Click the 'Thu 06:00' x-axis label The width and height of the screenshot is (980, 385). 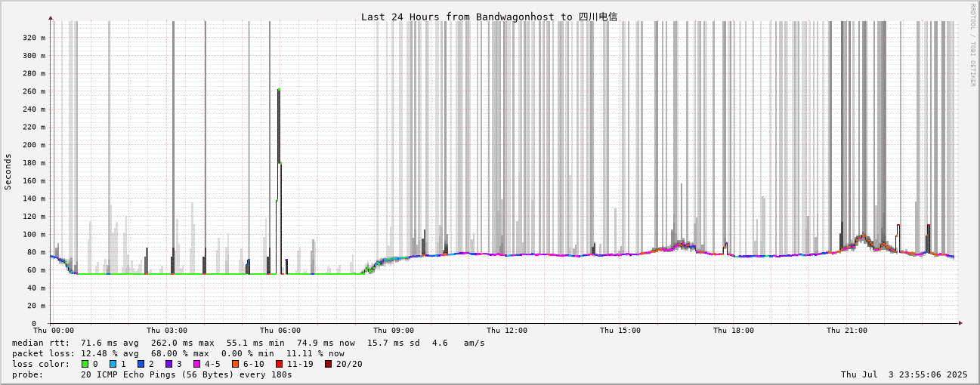(x=280, y=331)
